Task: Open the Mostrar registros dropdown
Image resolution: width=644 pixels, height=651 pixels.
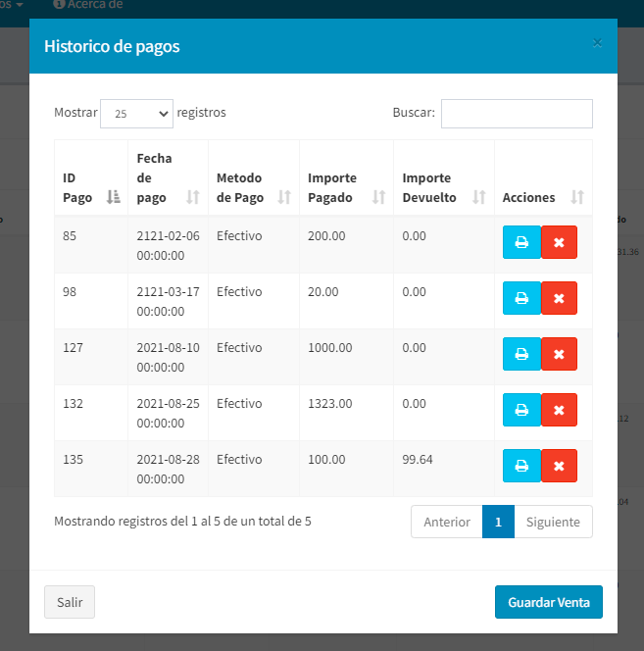Action: click(x=137, y=114)
